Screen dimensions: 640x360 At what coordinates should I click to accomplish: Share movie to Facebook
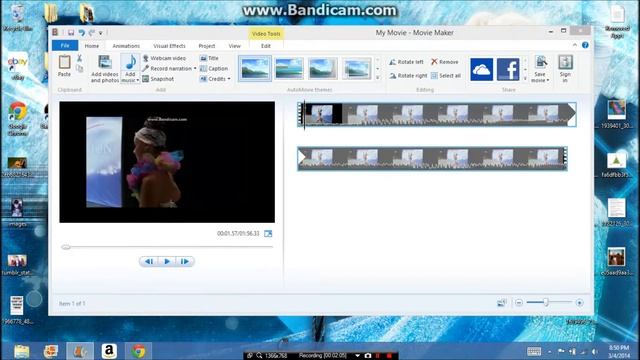pos(508,69)
